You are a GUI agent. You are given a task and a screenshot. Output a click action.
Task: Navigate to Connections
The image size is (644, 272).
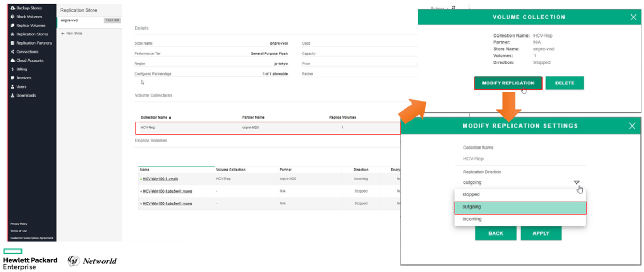tap(27, 52)
